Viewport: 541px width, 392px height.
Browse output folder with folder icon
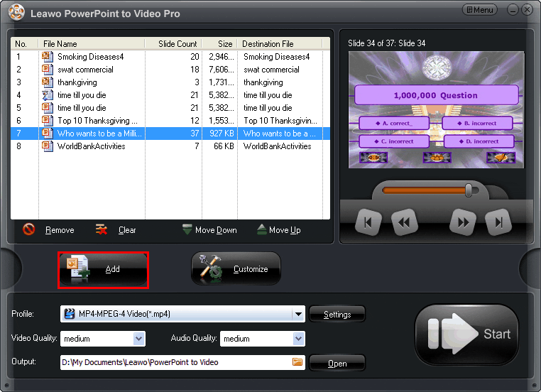297,362
